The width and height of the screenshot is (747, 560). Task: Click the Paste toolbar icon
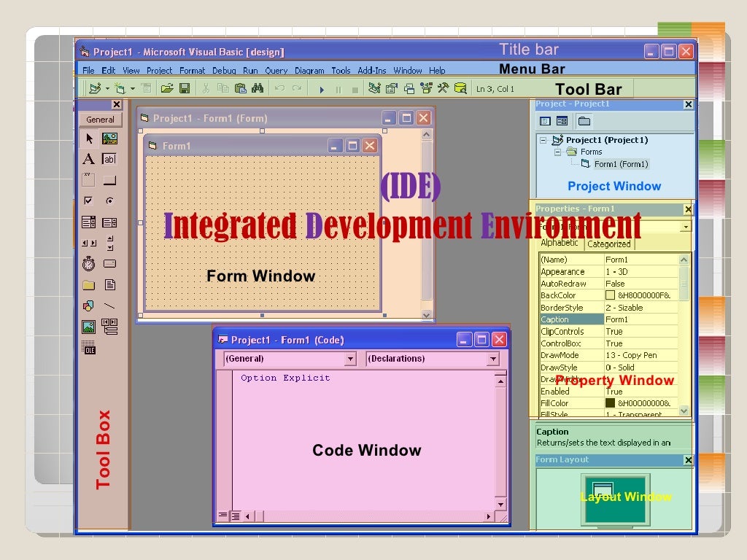(241, 88)
